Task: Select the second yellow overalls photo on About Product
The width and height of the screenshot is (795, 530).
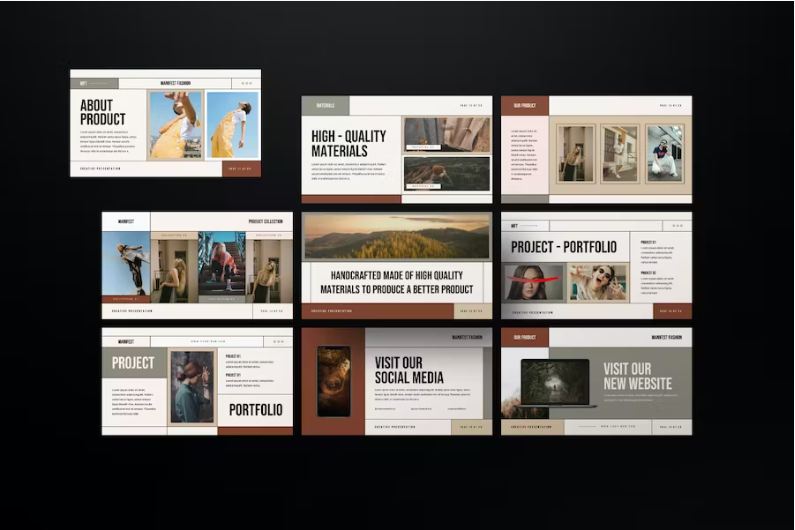Action: [x=232, y=125]
